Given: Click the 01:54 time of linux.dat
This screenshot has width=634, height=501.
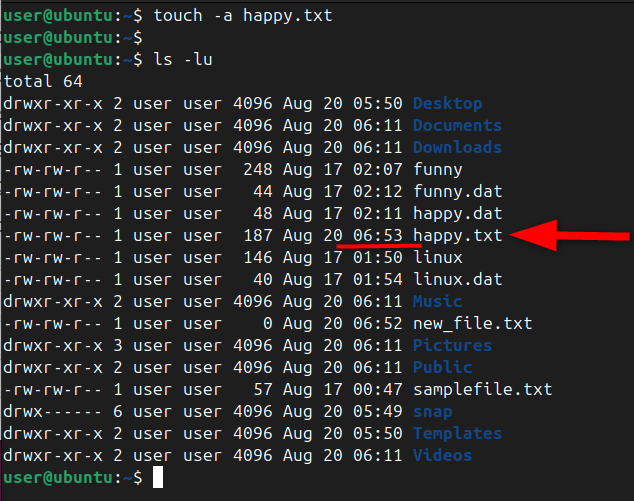Looking at the screenshot, I should 378,280.
